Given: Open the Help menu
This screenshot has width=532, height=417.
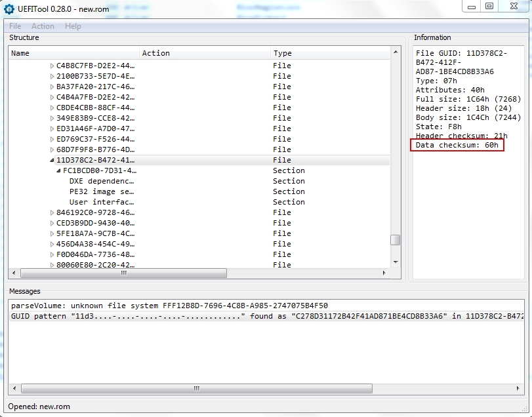Looking at the screenshot, I should (x=73, y=26).
